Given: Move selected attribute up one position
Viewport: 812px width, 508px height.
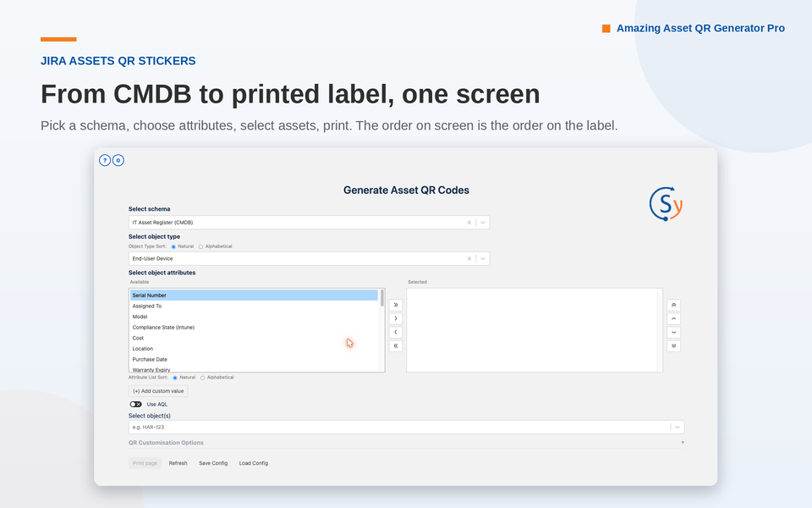Looking at the screenshot, I should click(x=674, y=318).
